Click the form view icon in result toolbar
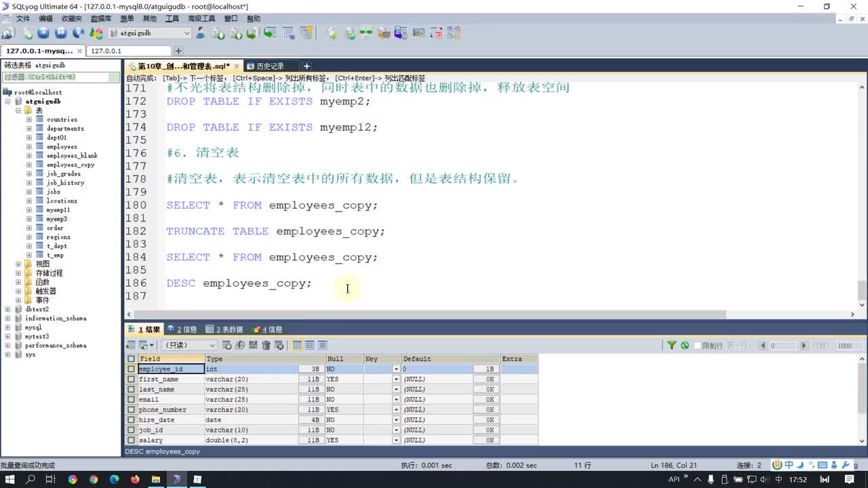The width and height of the screenshot is (868, 488). pos(310,346)
